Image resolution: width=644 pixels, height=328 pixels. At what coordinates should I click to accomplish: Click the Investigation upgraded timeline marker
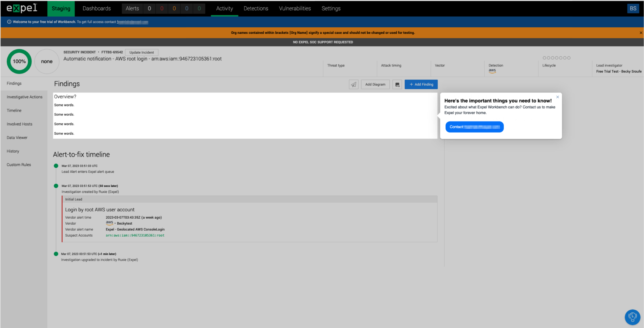coord(56,254)
